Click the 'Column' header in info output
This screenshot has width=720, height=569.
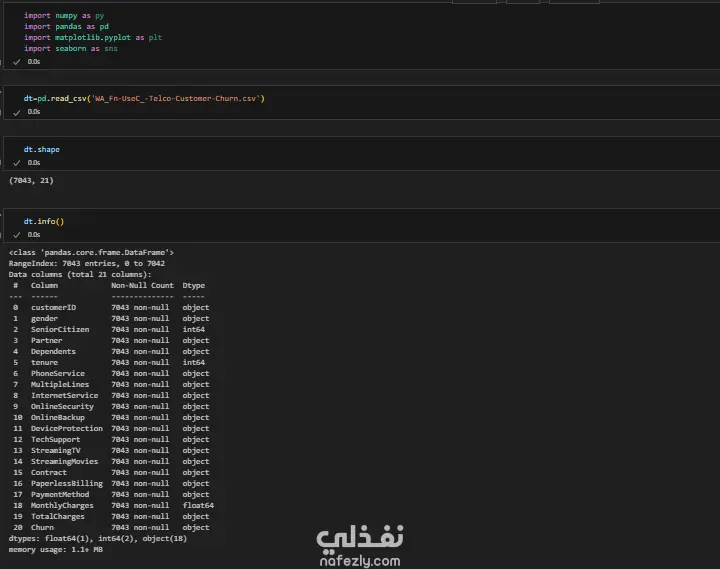[x=45, y=286]
